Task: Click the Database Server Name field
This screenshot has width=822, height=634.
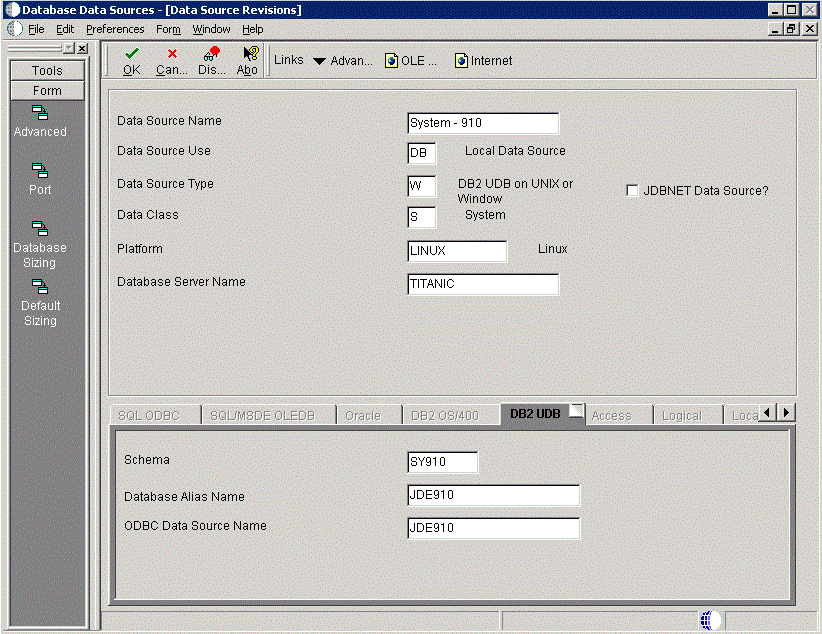Action: pos(483,284)
